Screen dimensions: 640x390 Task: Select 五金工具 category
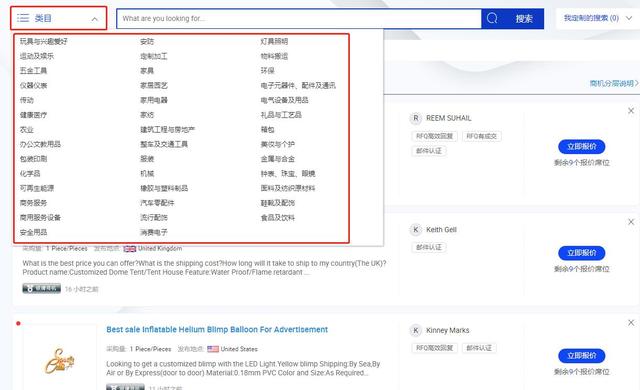33,71
